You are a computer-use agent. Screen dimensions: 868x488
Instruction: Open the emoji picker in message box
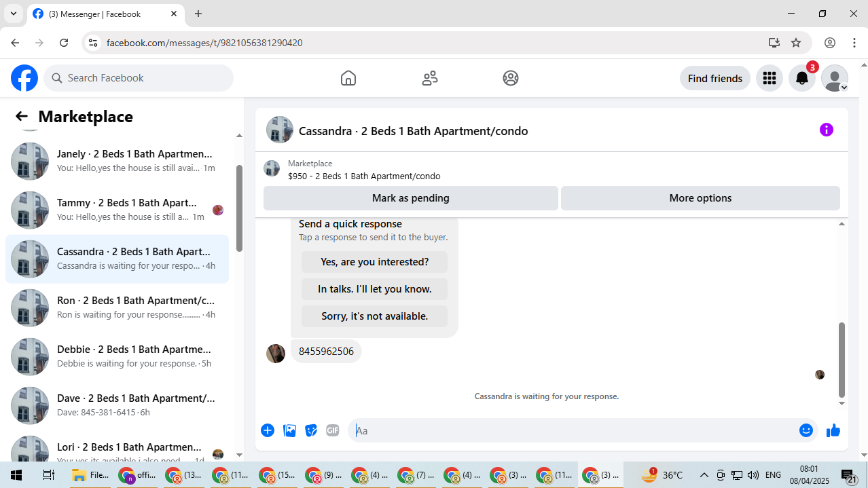(x=806, y=430)
